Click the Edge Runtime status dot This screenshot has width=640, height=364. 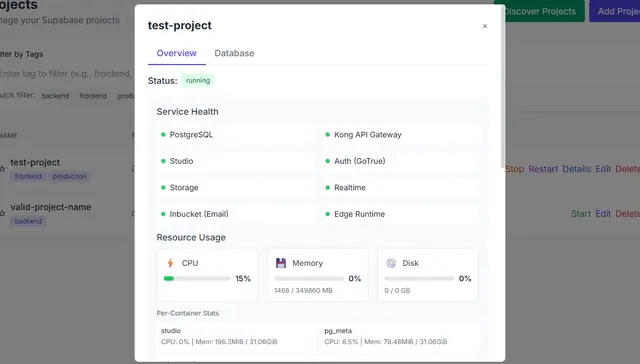(x=327, y=214)
